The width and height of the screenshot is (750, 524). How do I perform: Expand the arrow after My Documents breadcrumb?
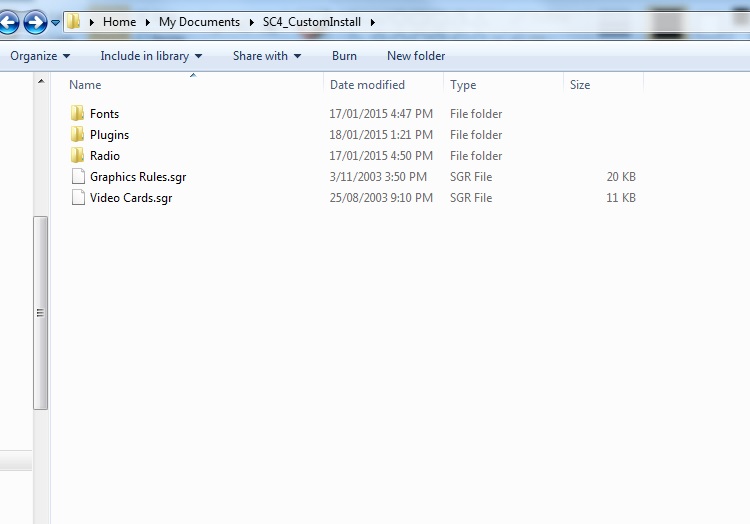coord(251,22)
